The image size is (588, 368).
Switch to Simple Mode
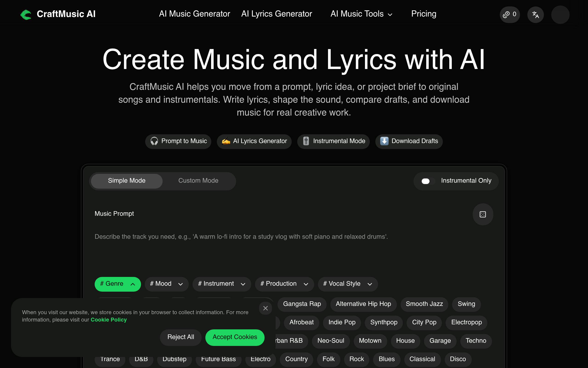[127, 181]
